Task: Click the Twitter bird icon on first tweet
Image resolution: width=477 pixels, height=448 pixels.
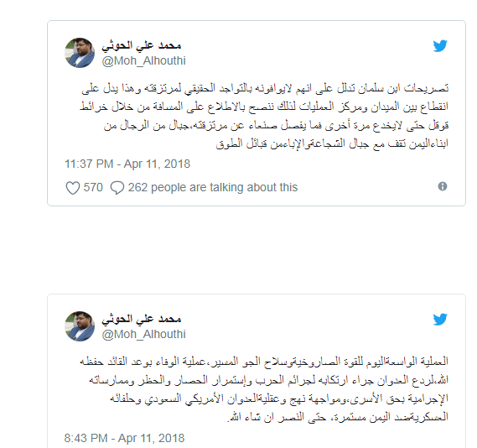Action: pyautogui.click(x=440, y=46)
